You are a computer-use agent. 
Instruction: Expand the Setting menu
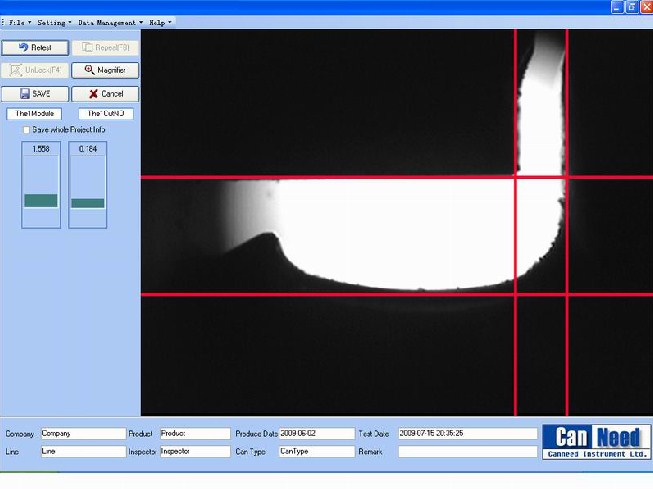point(54,21)
